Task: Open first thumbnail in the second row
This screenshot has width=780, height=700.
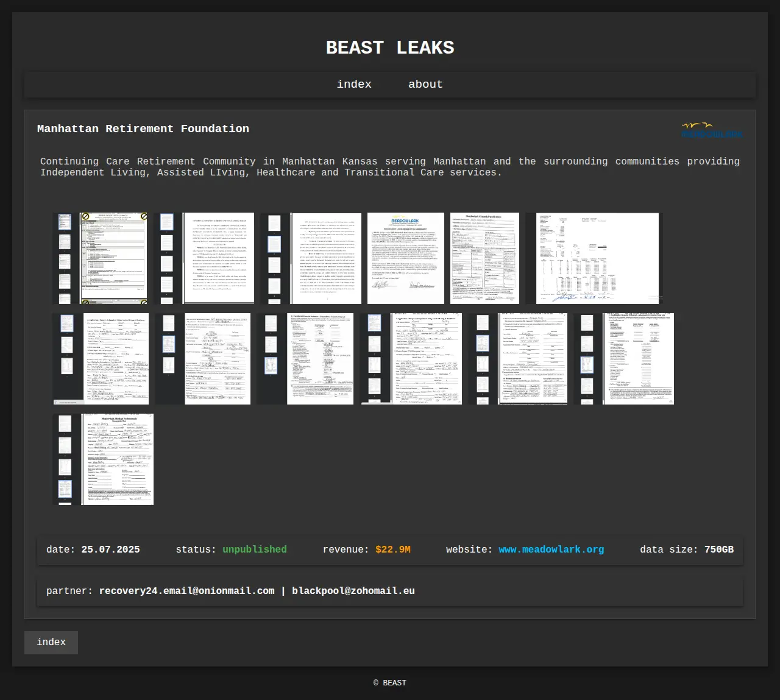Action: (101, 359)
